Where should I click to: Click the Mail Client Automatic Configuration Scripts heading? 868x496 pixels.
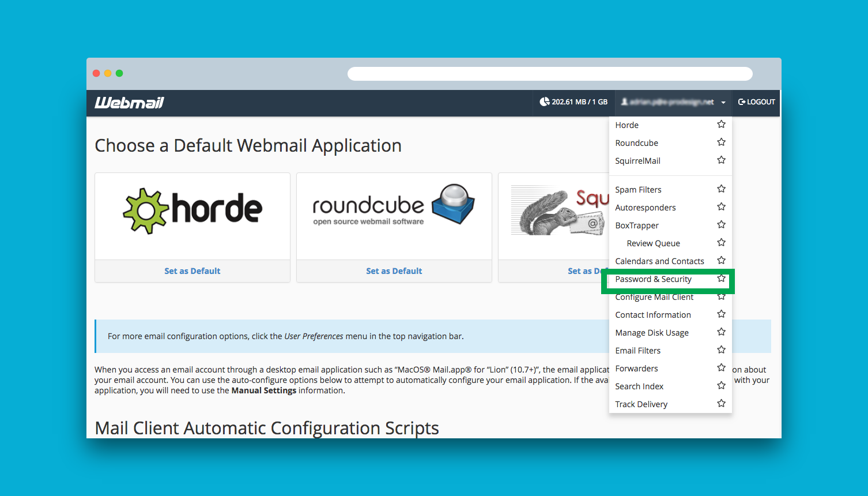267,429
